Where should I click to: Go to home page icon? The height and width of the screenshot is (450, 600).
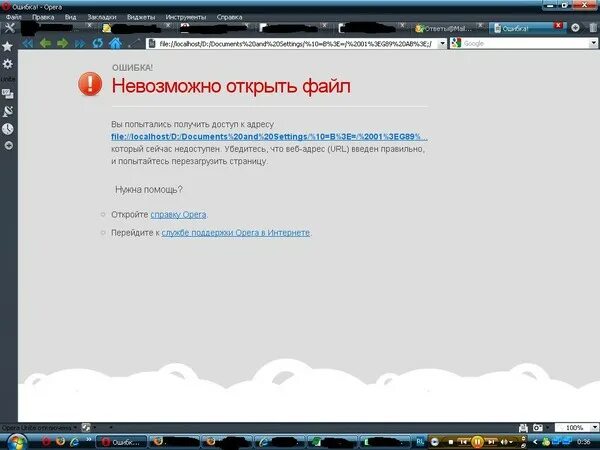coord(115,43)
